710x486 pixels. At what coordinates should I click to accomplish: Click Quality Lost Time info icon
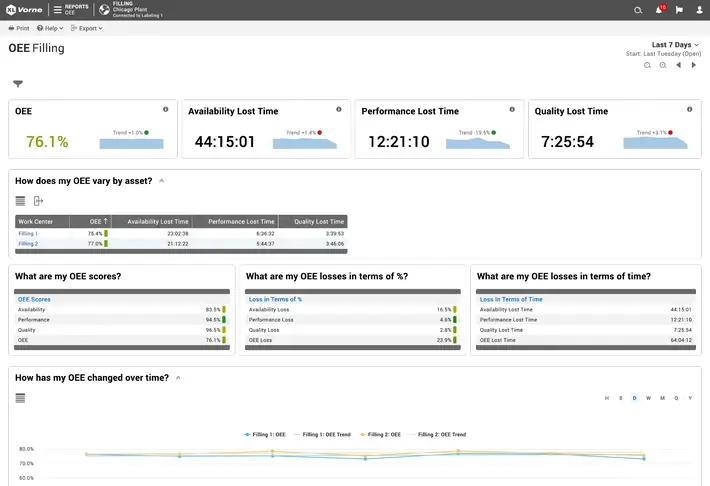click(690, 109)
